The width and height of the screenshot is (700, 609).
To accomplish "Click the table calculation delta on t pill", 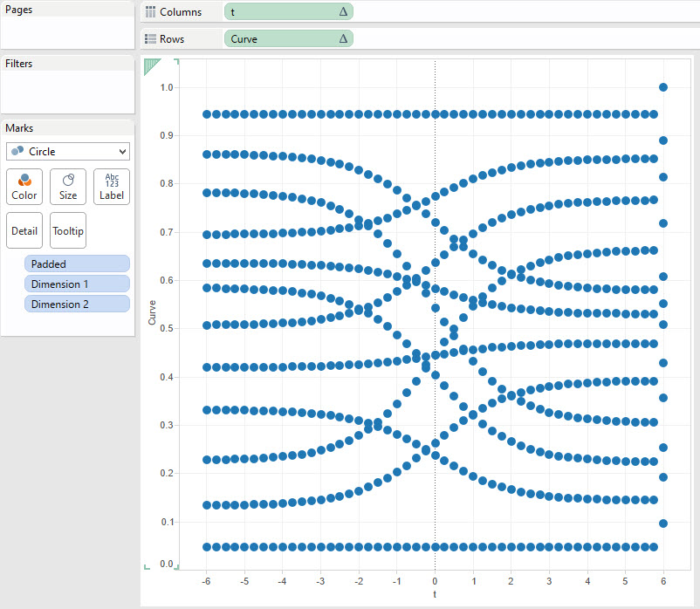I will click(x=343, y=11).
